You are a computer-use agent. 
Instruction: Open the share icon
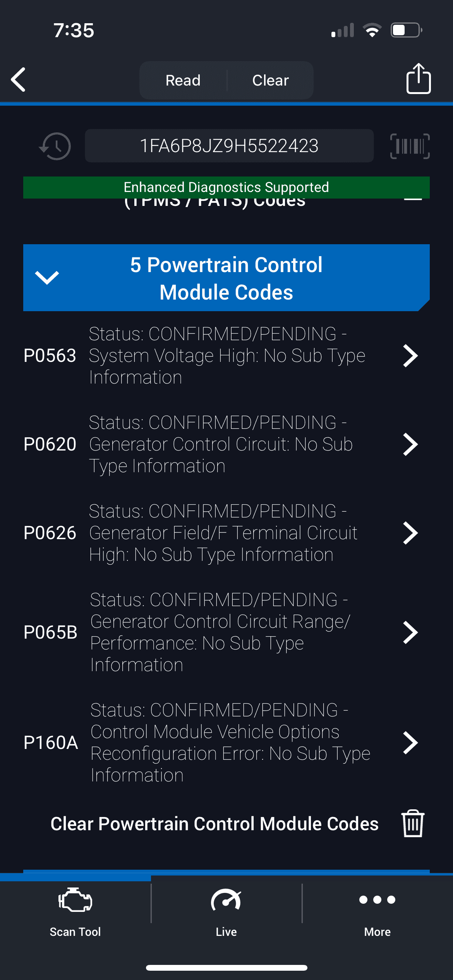click(x=418, y=79)
